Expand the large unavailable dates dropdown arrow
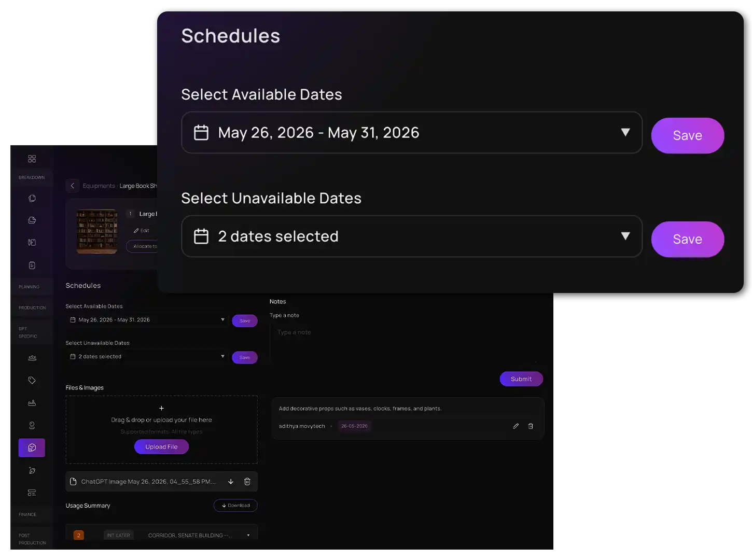752x560 pixels. (x=625, y=236)
